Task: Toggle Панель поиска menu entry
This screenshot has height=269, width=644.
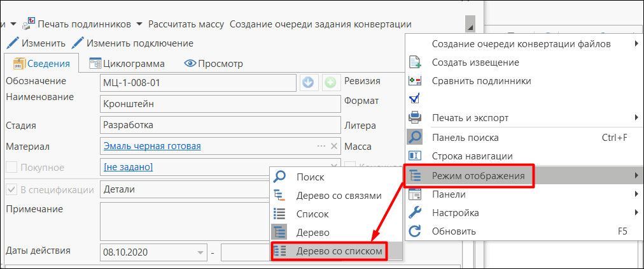Action: 524,138
